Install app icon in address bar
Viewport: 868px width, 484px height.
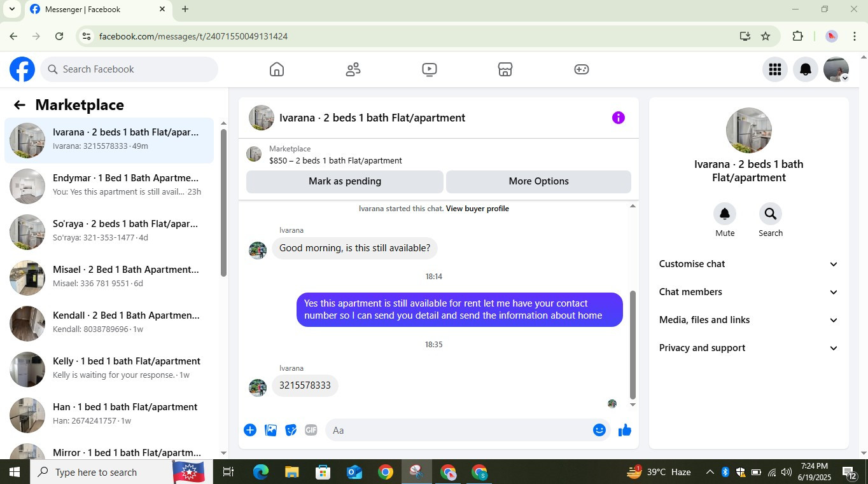coord(745,36)
